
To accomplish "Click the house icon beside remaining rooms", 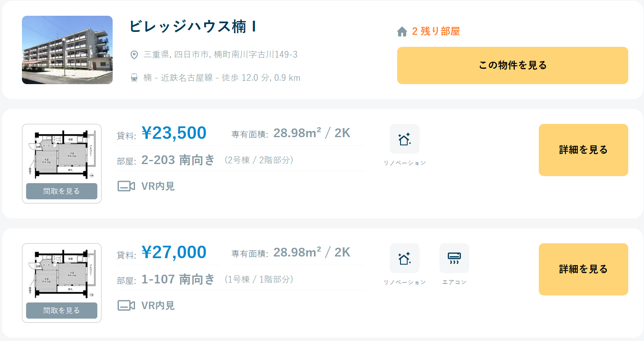I will click(x=402, y=32).
